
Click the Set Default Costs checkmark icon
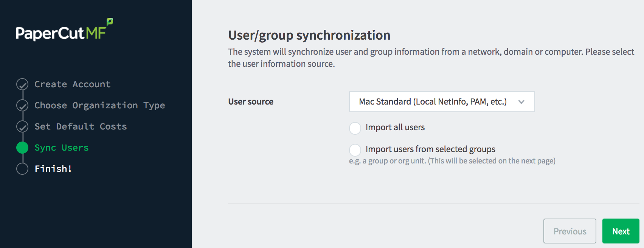click(x=22, y=126)
